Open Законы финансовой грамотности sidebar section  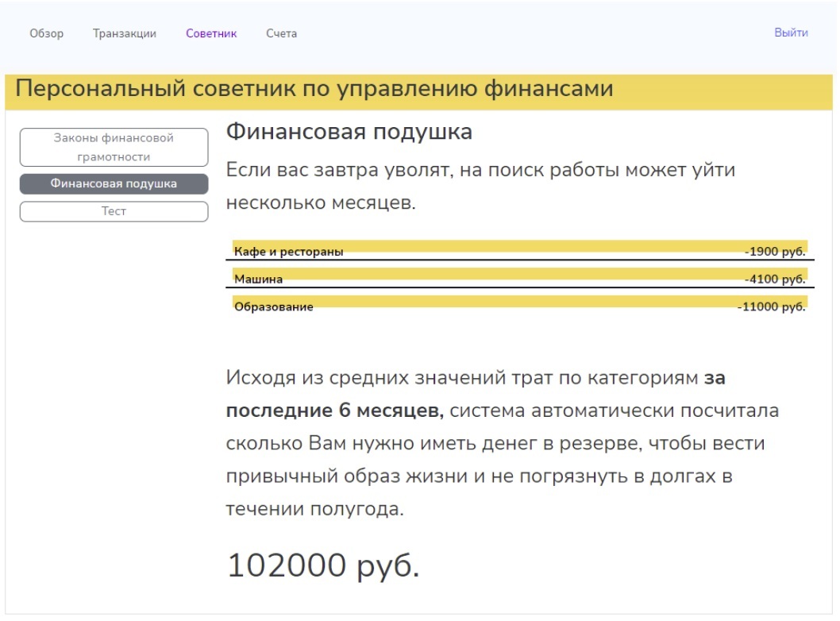click(x=114, y=147)
